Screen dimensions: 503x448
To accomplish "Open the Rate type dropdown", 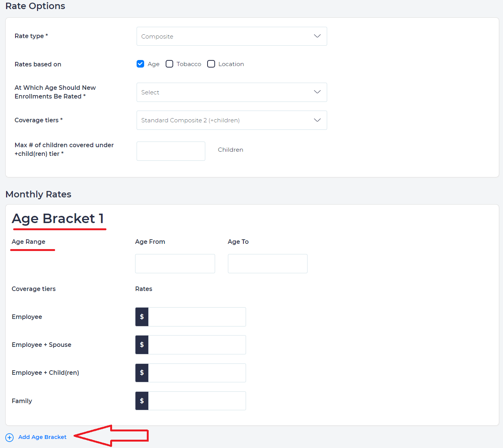I will 232,36.
